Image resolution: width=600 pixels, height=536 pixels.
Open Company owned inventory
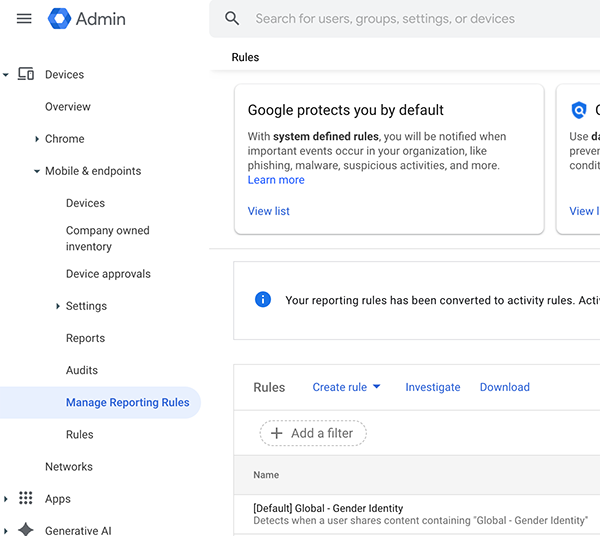click(108, 238)
